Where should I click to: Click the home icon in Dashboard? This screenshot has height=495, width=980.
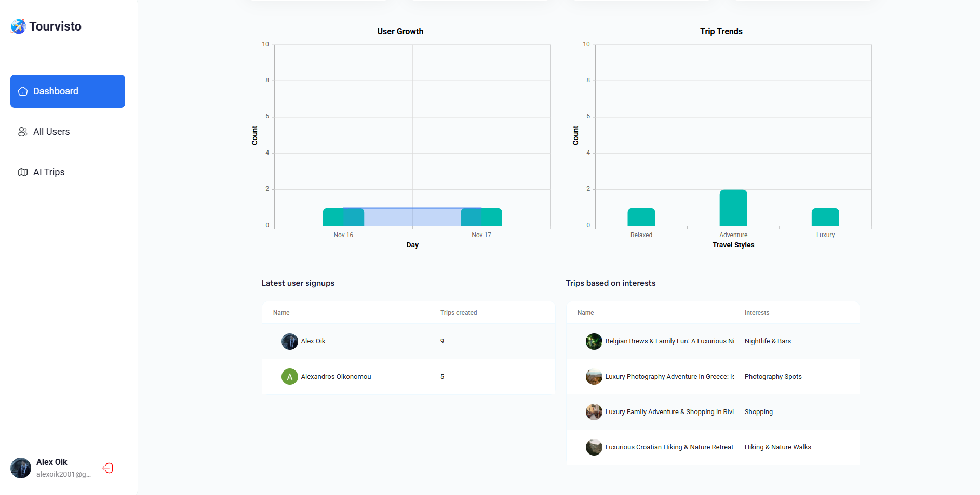click(23, 91)
